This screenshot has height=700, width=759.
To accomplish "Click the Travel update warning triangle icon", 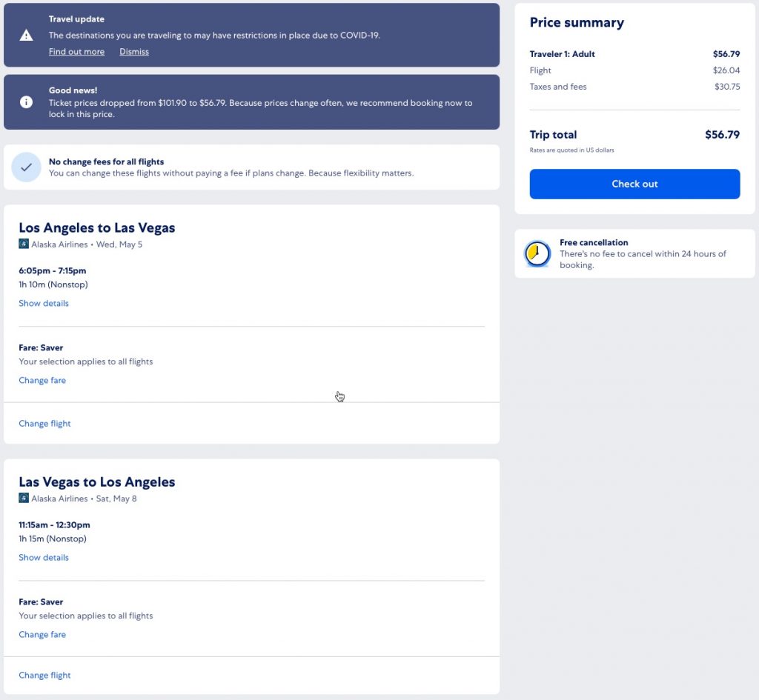I will click(26, 35).
